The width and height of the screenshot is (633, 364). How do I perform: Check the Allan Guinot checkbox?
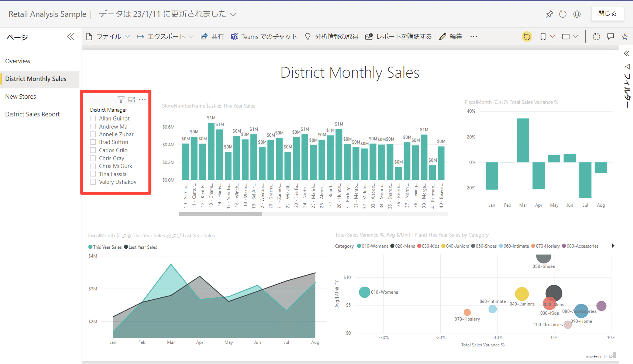pos(93,119)
